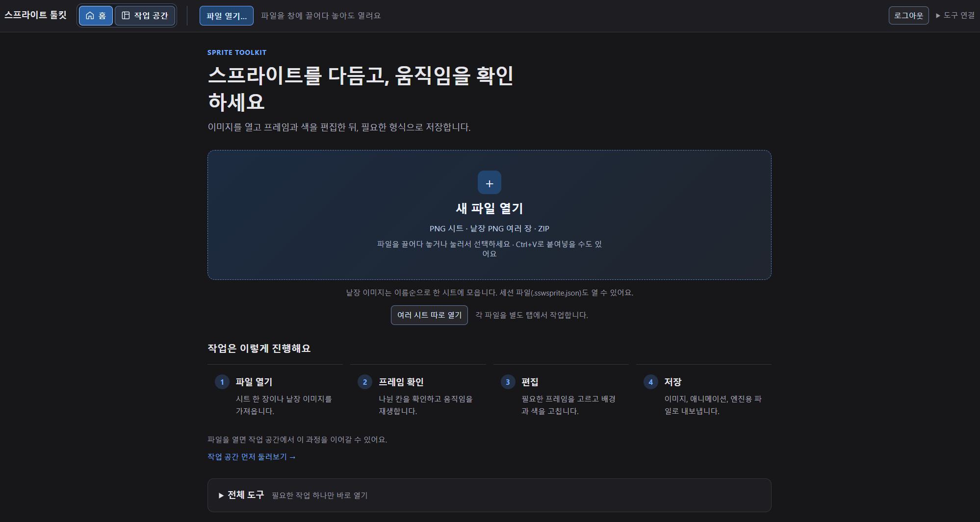Click step 2 circle for 프레임 확인
The height and width of the screenshot is (522, 980).
point(365,382)
